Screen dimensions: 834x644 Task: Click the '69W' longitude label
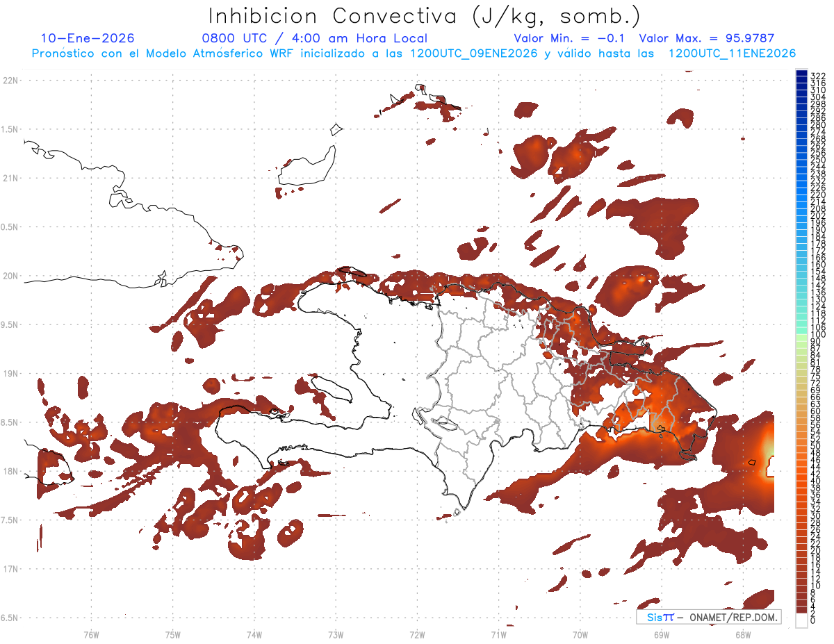tap(661, 634)
